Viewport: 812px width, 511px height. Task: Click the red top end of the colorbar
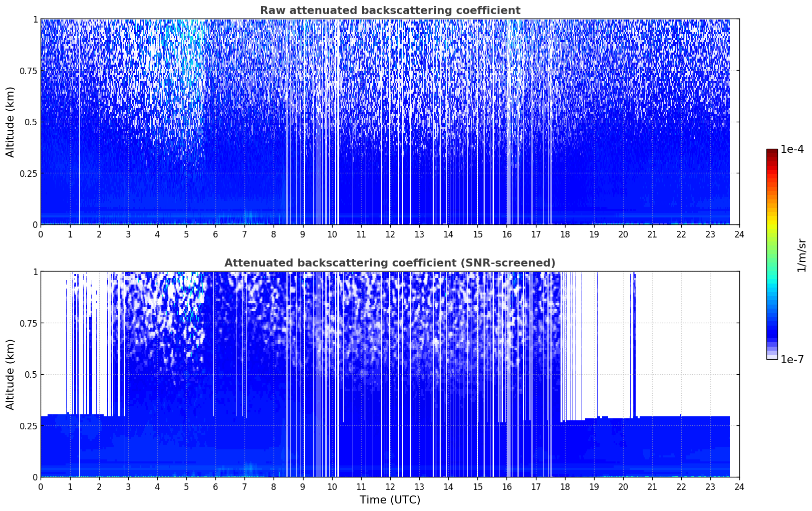(771, 153)
